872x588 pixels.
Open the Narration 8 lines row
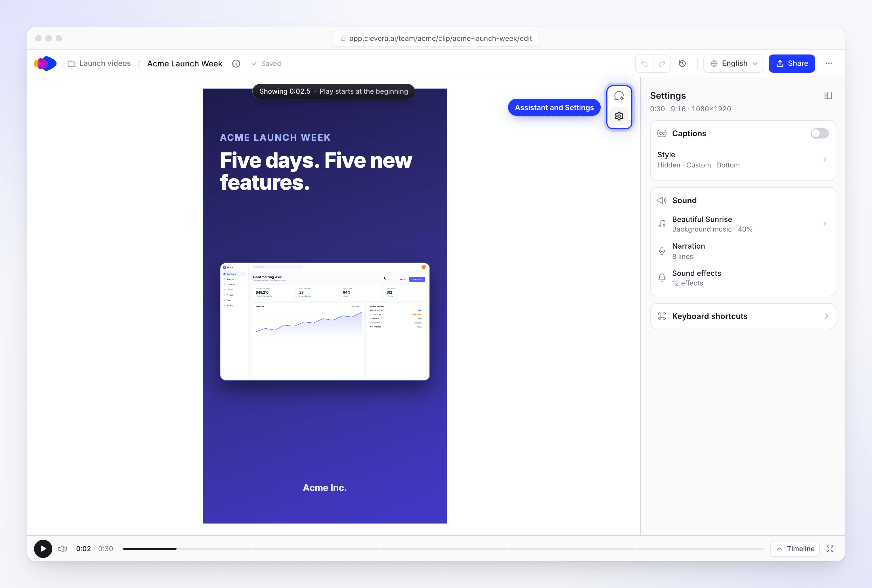[743, 251]
